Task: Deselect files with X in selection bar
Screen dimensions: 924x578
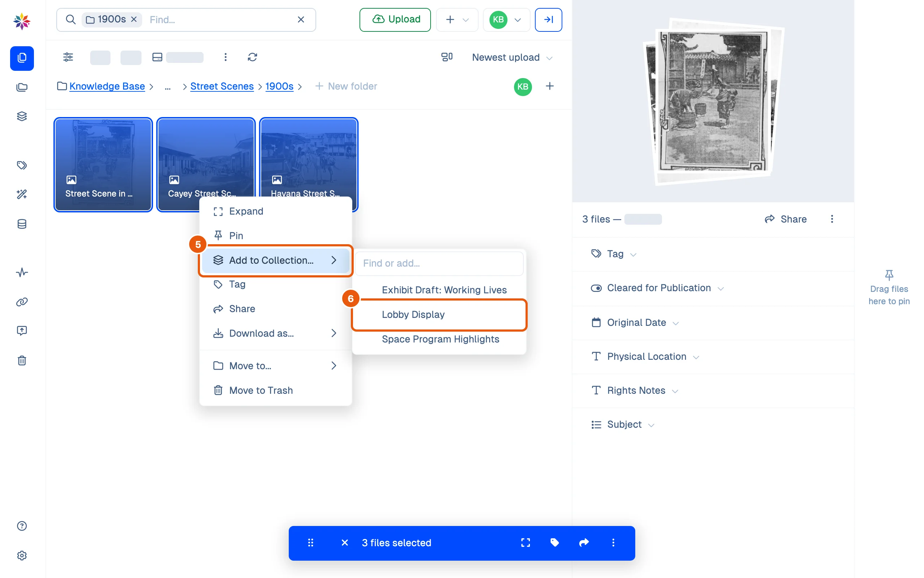Action: (344, 543)
